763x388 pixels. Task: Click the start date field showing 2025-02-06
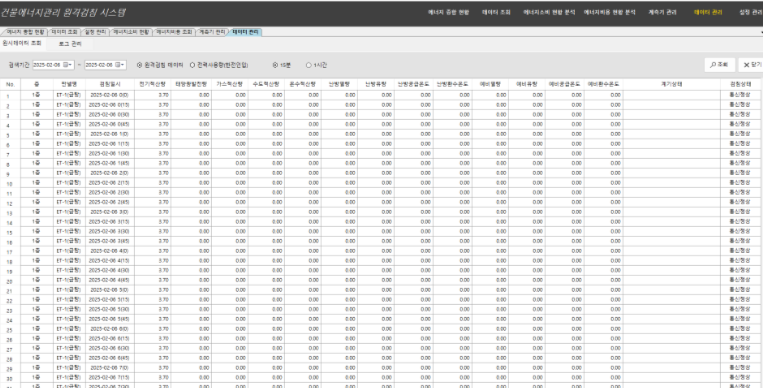point(53,65)
